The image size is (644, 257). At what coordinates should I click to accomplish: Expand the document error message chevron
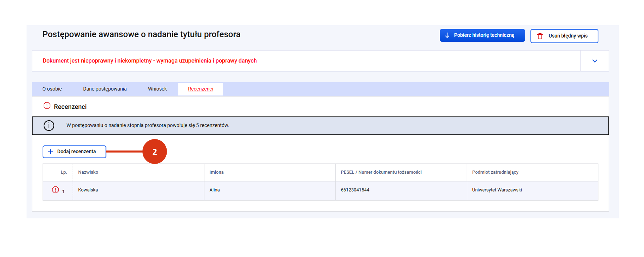click(594, 61)
